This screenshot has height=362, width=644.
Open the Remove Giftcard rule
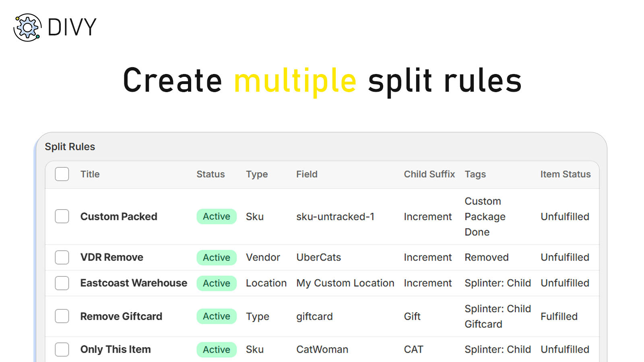click(121, 316)
